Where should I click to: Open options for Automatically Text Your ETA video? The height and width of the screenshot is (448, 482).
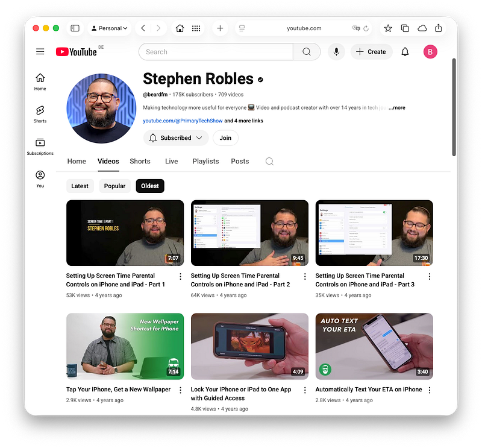(430, 390)
